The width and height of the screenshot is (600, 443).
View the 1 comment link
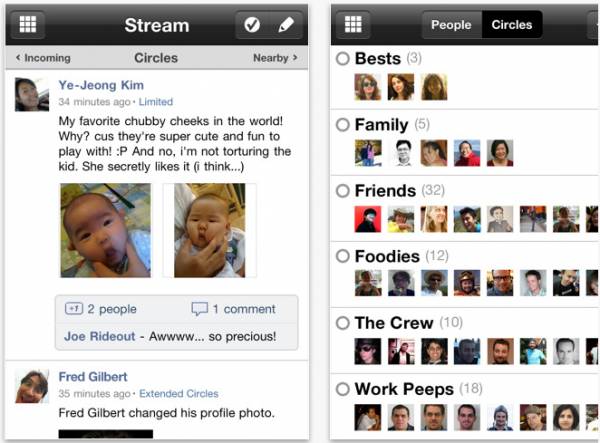[x=244, y=309]
